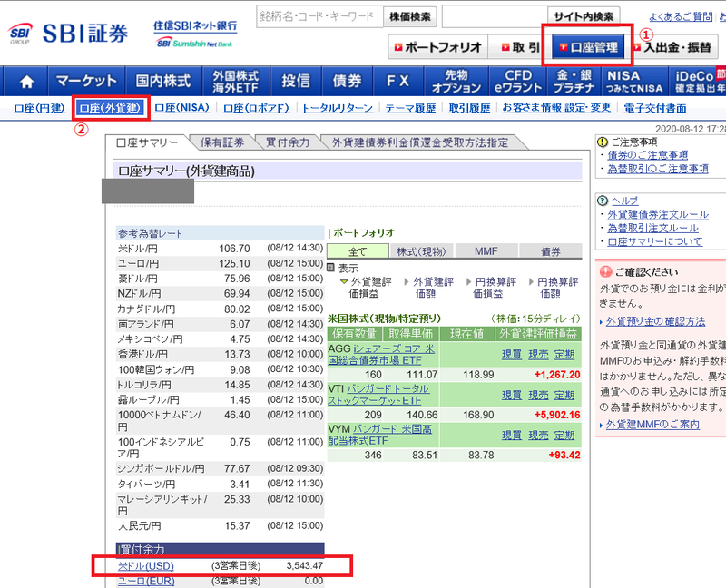This screenshot has height=588, width=726.
Task: Select the 全て portfolio tab
Action: (358, 251)
